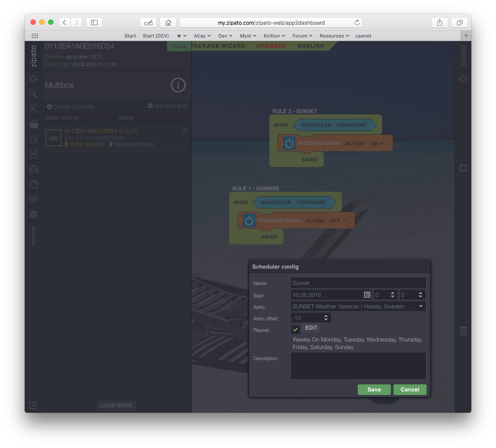Open the OFF action dropdown in Rule 1
Screen dimensions: 496x448
tap(338, 221)
